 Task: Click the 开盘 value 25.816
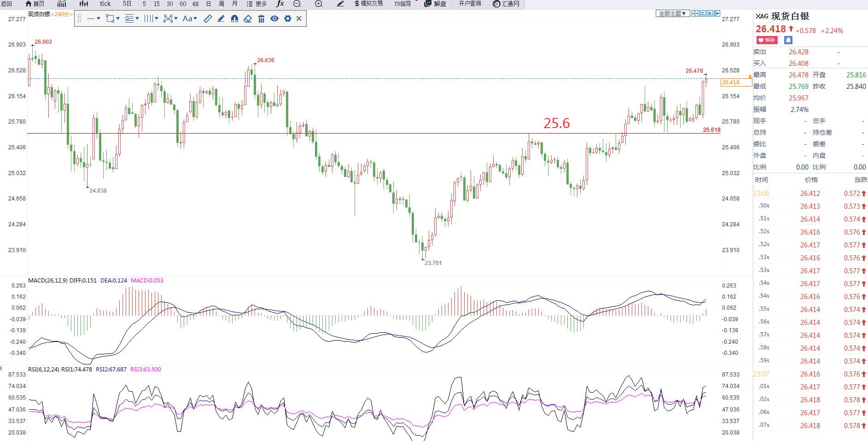point(856,75)
